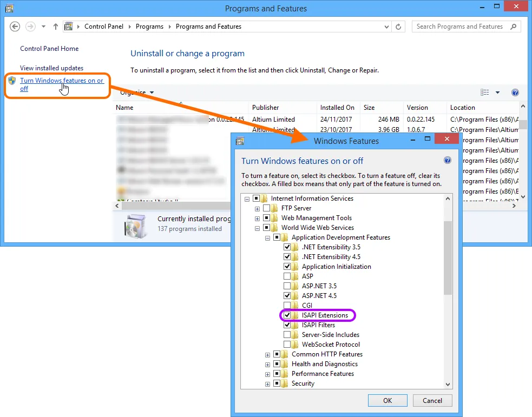This screenshot has width=532, height=417.
Task: Enable the CGI checkbox
Action: [x=287, y=306]
